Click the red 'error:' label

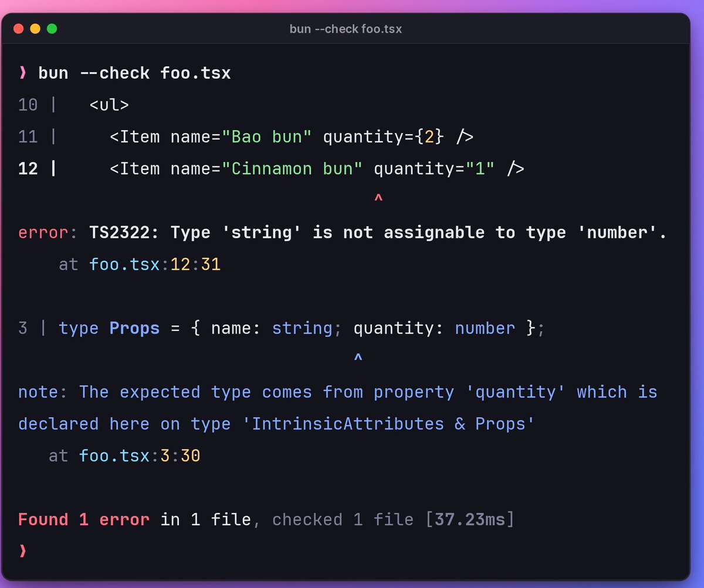coord(48,233)
